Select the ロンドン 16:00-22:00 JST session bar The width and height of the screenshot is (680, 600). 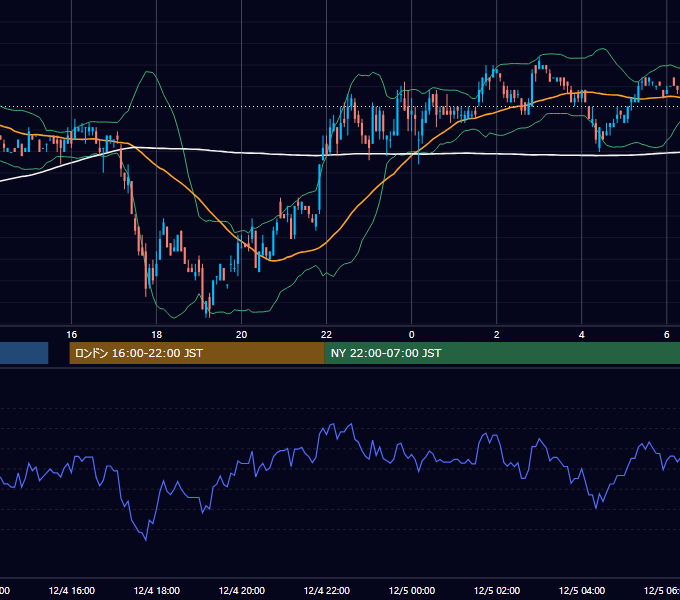(x=197, y=353)
